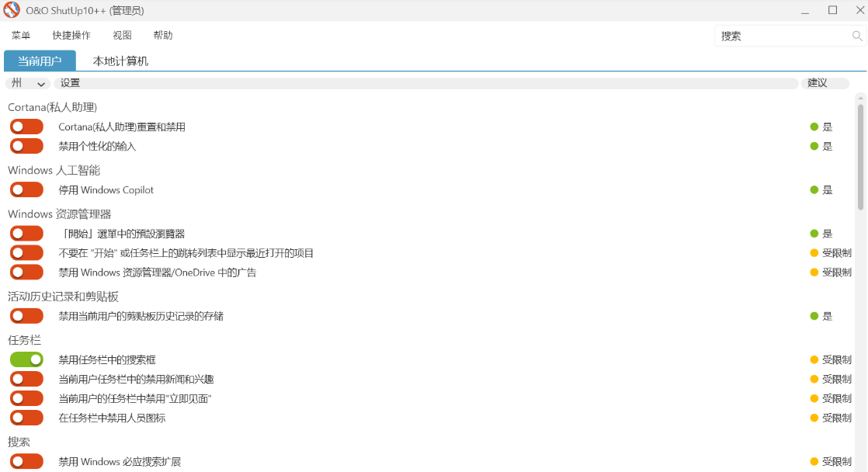
Task: Click the green status dot beside 停用 Windows Copilot
Action: [814, 189]
